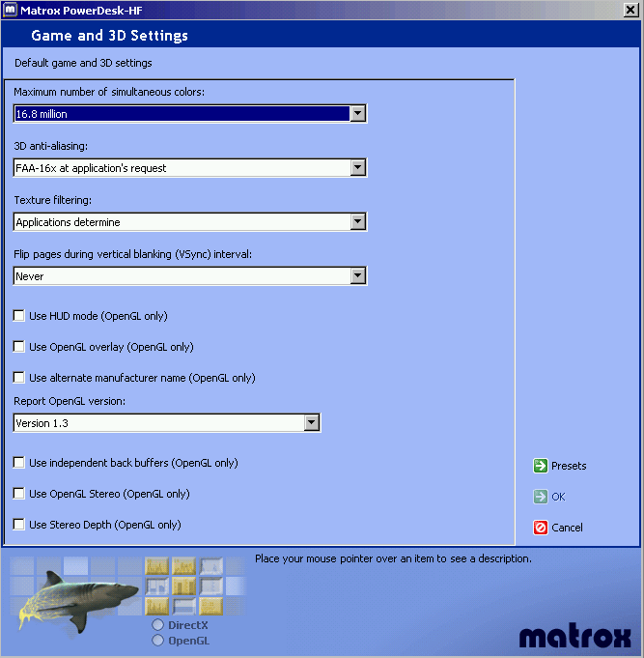Click the PowerDesk icon in the title bar
644x658 pixels.
pos(11,9)
